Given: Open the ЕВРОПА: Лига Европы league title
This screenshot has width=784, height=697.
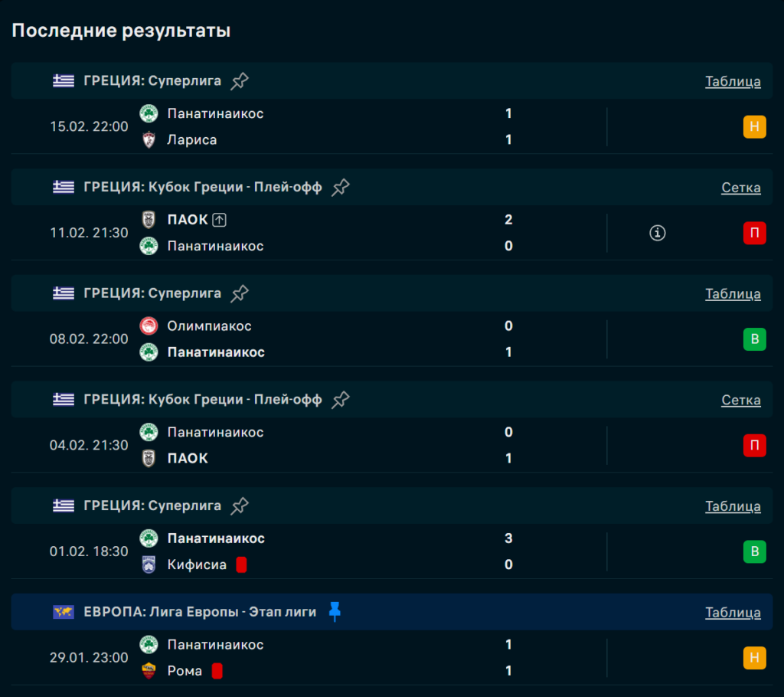Looking at the screenshot, I should pyautogui.click(x=200, y=612).
